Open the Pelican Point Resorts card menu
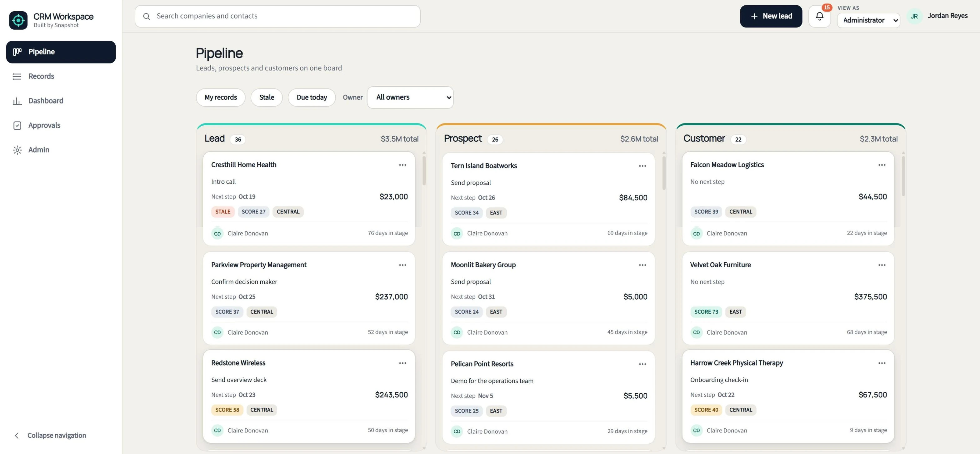Screen dimensions: 980x454 [x=642, y=364]
